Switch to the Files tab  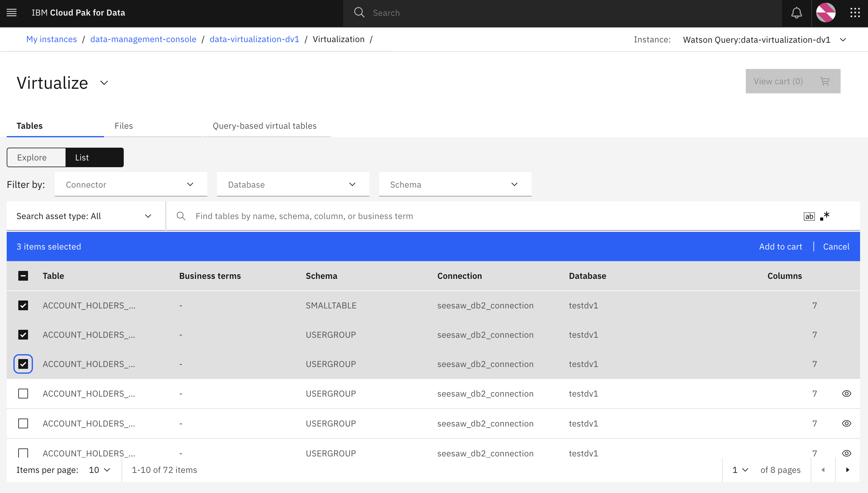coord(153,126)
